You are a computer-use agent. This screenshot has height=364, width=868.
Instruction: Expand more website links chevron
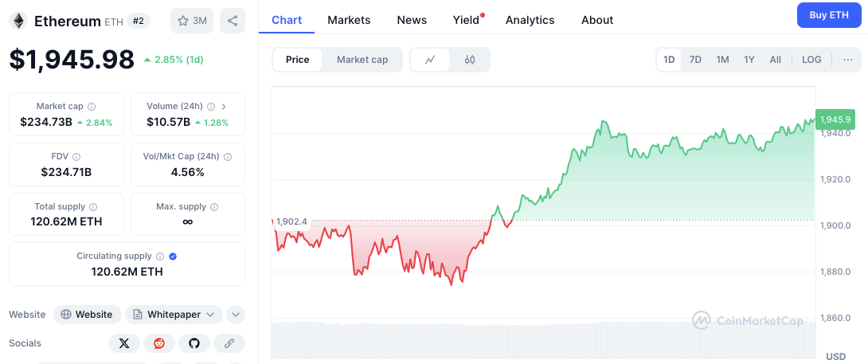[235, 315]
